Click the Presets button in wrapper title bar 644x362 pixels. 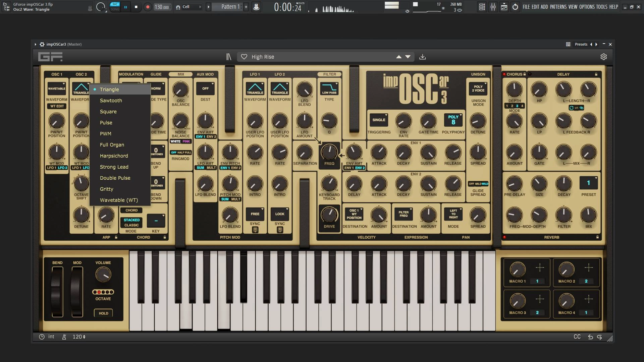click(581, 44)
